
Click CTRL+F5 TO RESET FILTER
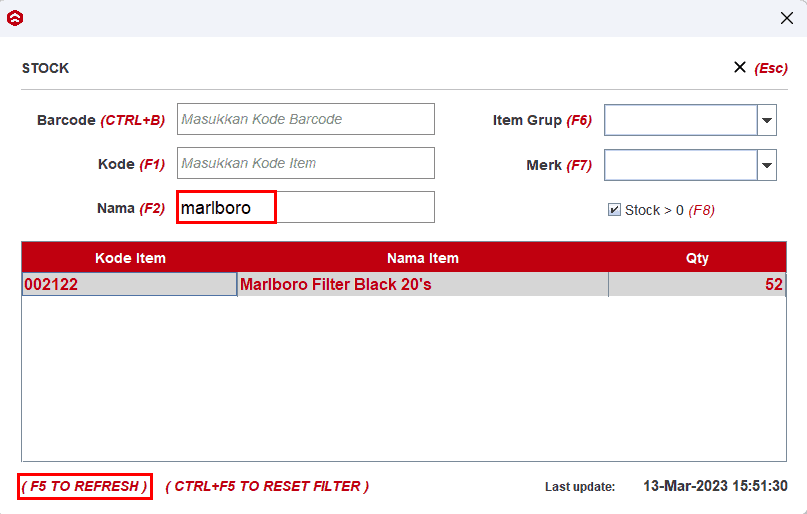pyautogui.click(x=267, y=486)
